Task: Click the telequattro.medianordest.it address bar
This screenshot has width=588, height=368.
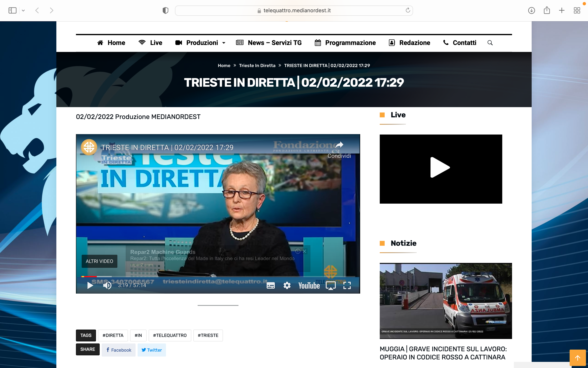Action: pos(294,10)
